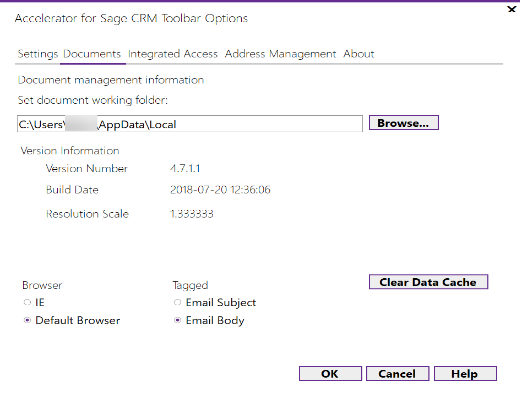The image size is (520, 394).
Task: Click the Browser group label
Action: pos(42,285)
